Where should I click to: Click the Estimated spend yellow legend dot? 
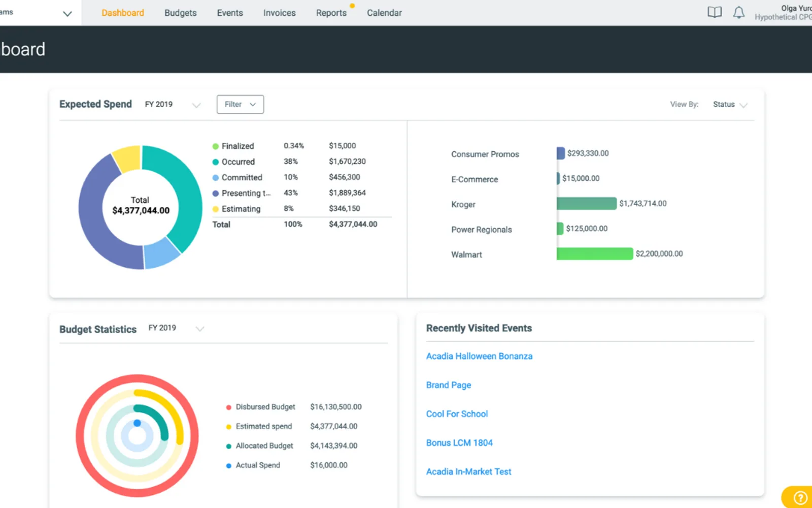point(229,427)
